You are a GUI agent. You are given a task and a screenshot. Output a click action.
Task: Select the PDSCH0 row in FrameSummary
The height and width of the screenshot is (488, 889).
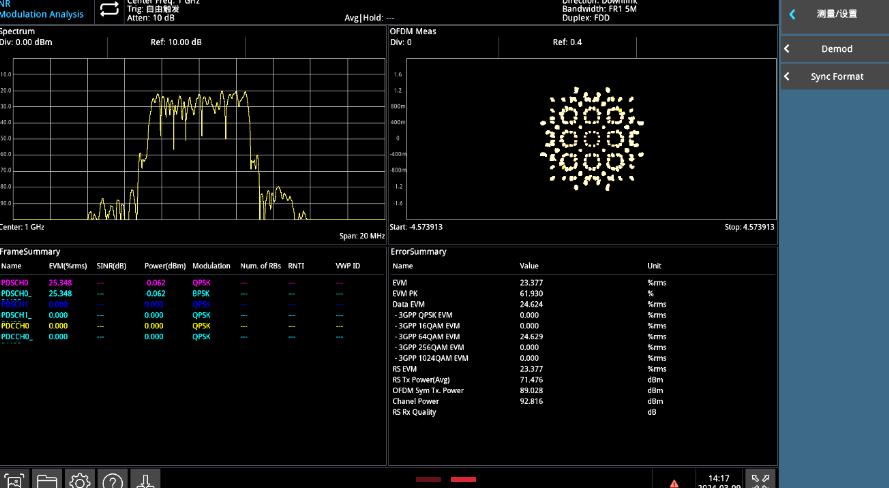click(x=16, y=283)
